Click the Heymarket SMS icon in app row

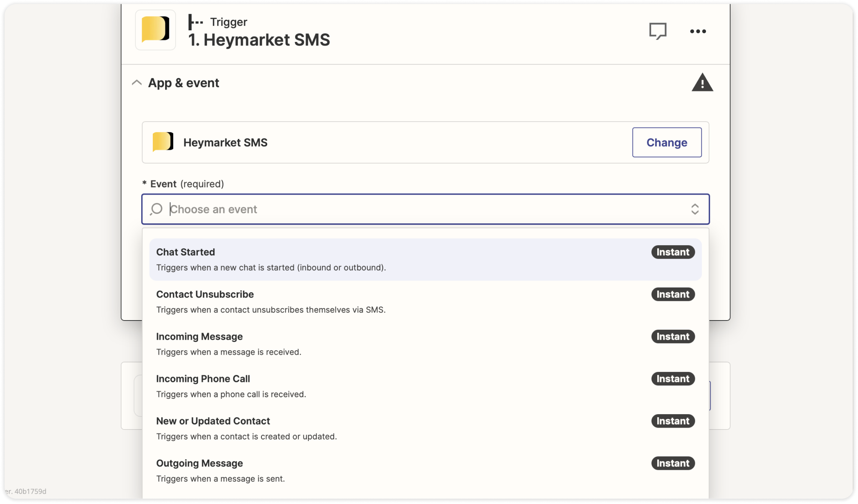[163, 142]
